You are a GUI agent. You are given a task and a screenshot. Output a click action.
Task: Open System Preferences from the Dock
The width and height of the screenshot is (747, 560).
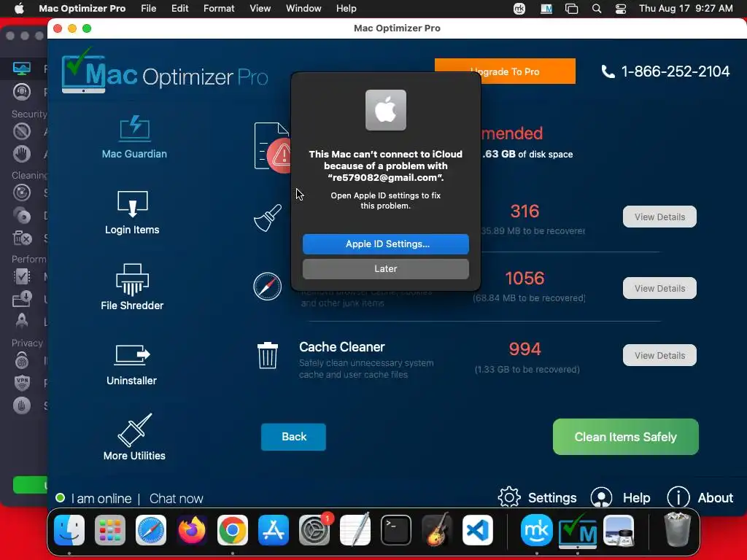coord(314,530)
